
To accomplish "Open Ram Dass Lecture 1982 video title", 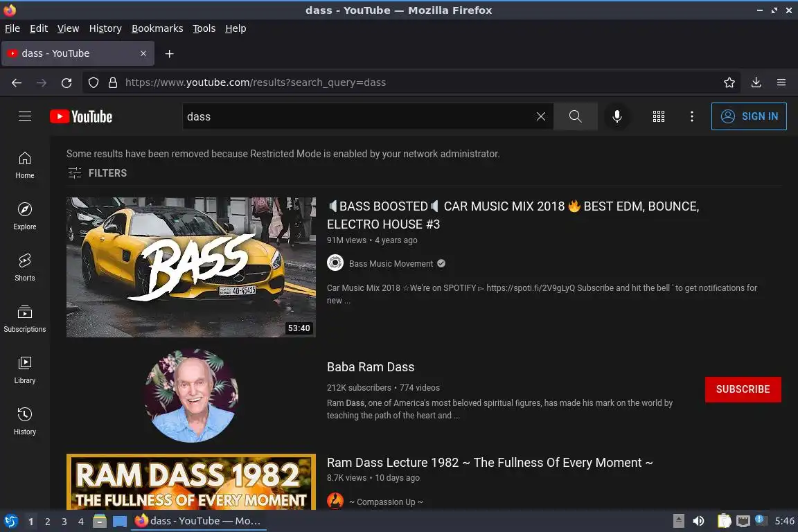I will click(490, 462).
